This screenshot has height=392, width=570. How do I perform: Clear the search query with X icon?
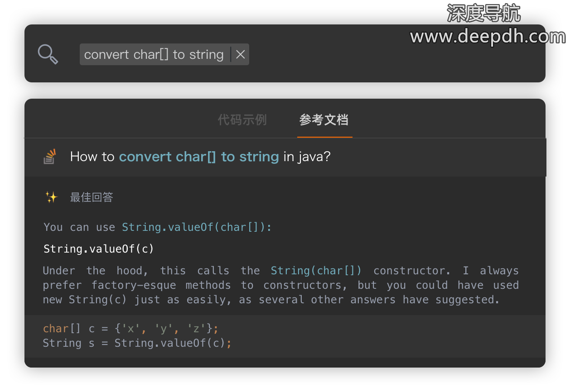click(x=241, y=54)
